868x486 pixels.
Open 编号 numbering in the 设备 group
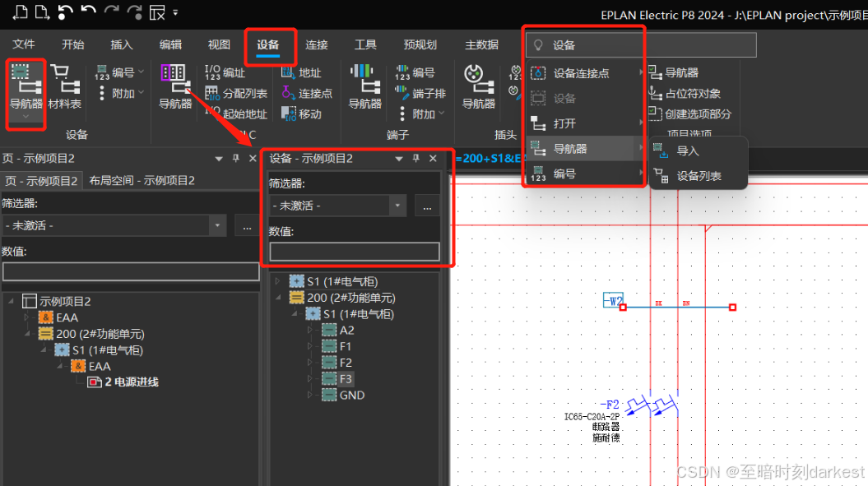(x=119, y=72)
